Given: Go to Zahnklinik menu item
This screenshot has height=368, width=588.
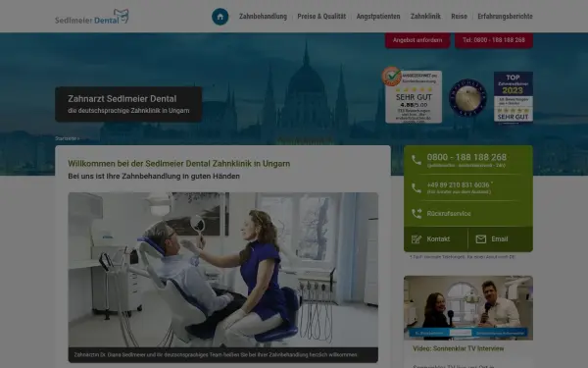Looking at the screenshot, I should [x=425, y=16].
